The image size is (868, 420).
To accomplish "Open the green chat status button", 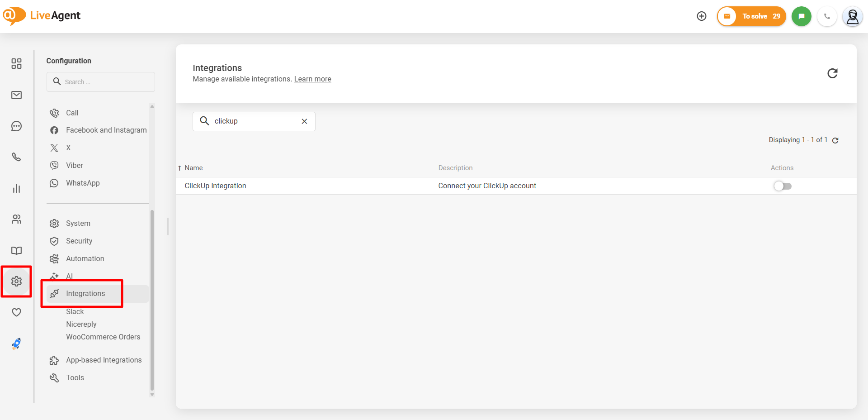I will point(801,16).
